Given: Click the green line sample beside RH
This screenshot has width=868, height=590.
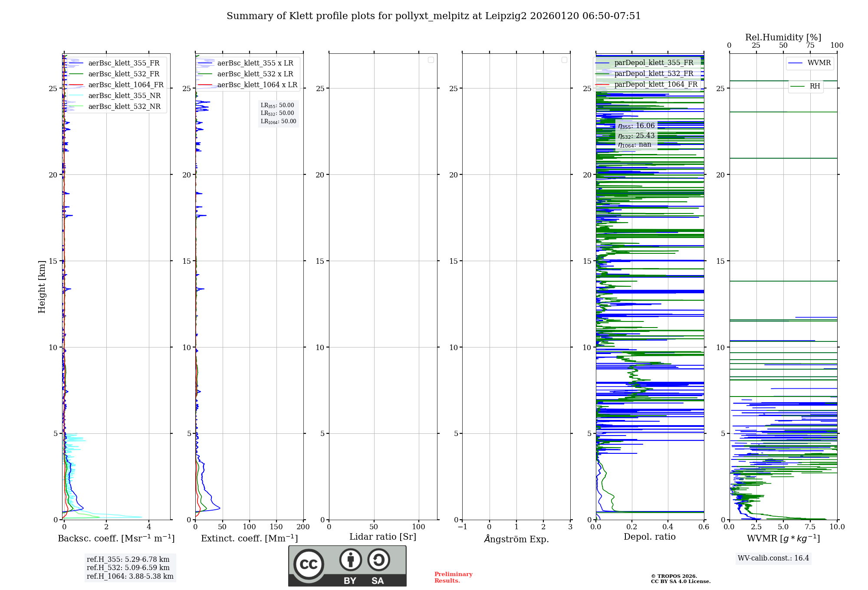Looking at the screenshot, I should pyautogui.click(x=797, y=86).
